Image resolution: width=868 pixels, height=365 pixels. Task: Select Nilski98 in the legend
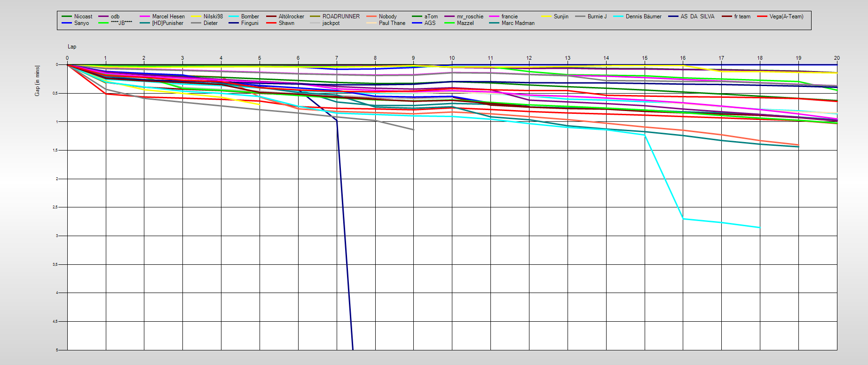point(213,16)
